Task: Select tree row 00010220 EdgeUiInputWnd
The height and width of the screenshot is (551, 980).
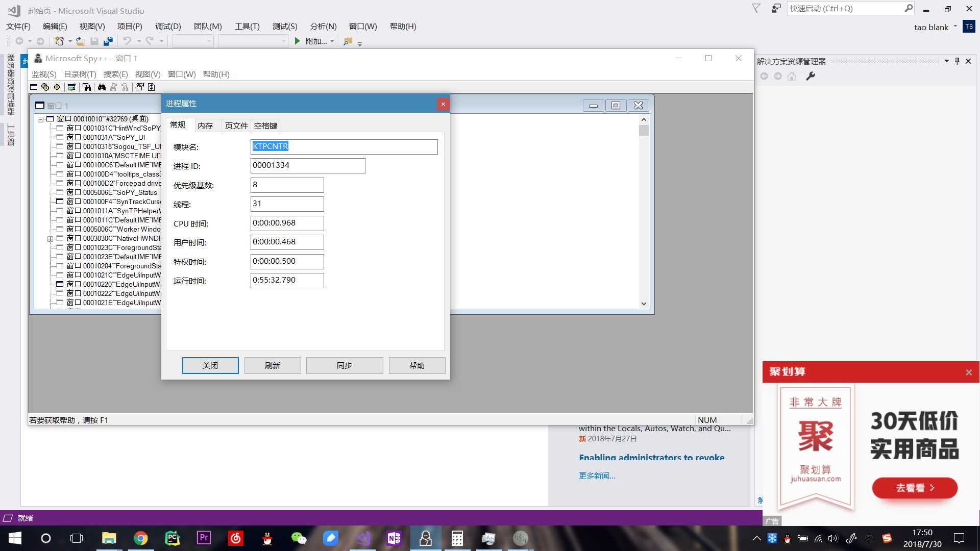Action: (x=113, y=284)
